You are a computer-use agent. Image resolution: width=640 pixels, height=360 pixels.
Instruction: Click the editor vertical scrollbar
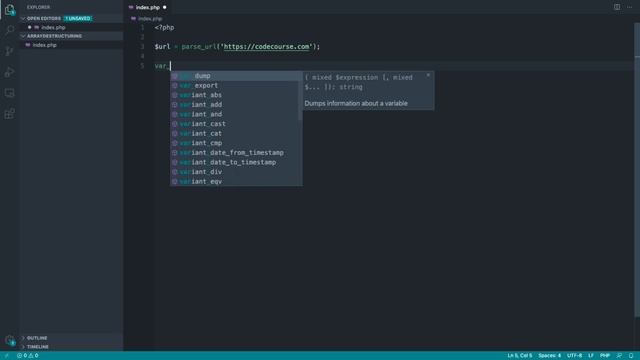pyautogui.click(x=637, y=169)
